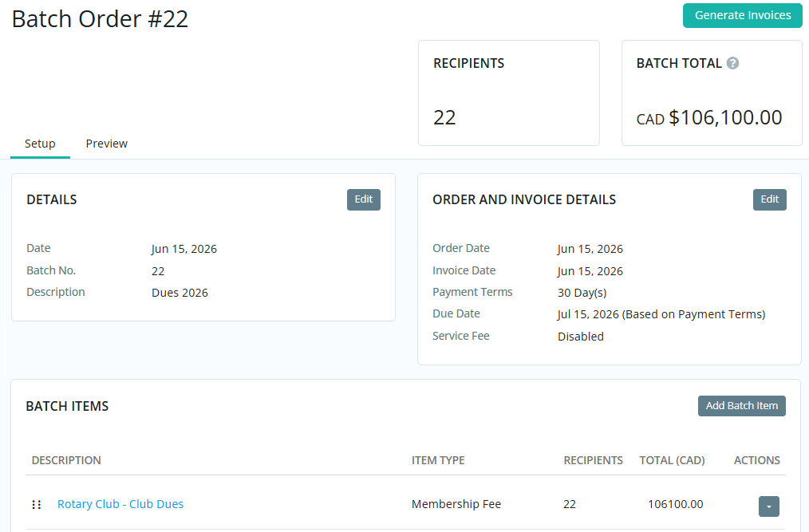Screen dimensions: 809x532
Task: Click the Payment Terms value 30 Day(s)
Action: point(582,293)
